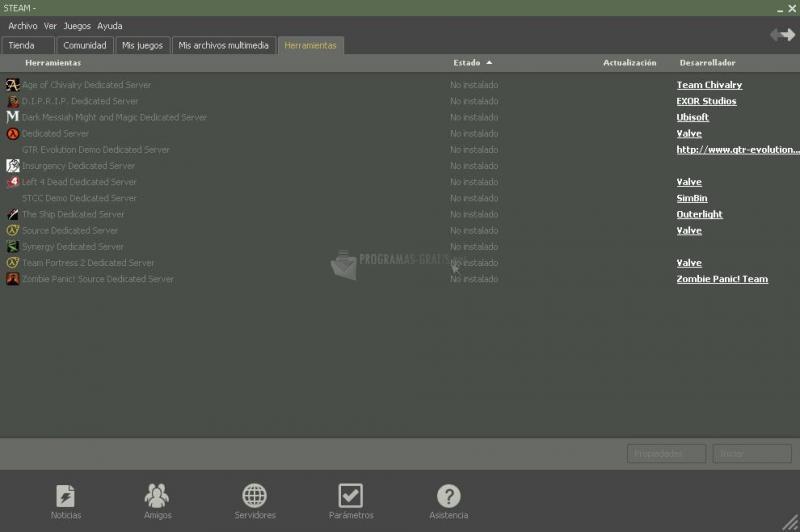Open the Archivo menu

tap(22, 26)
